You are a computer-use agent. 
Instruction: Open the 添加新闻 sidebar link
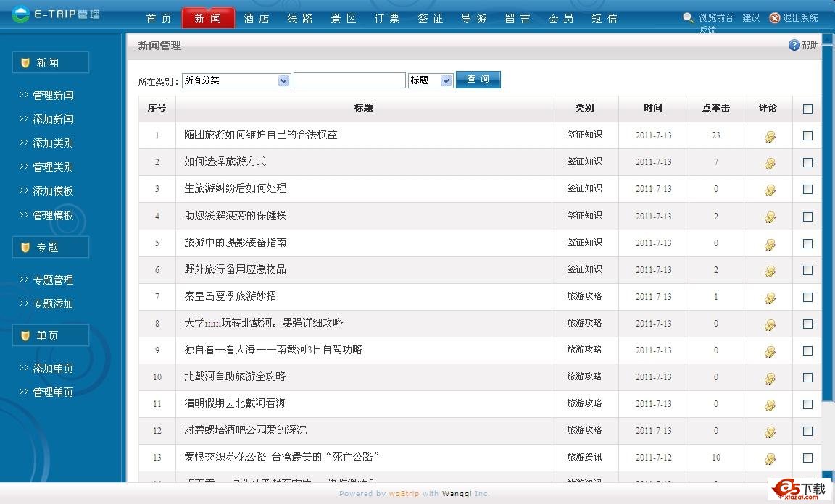tap(53, 119)
